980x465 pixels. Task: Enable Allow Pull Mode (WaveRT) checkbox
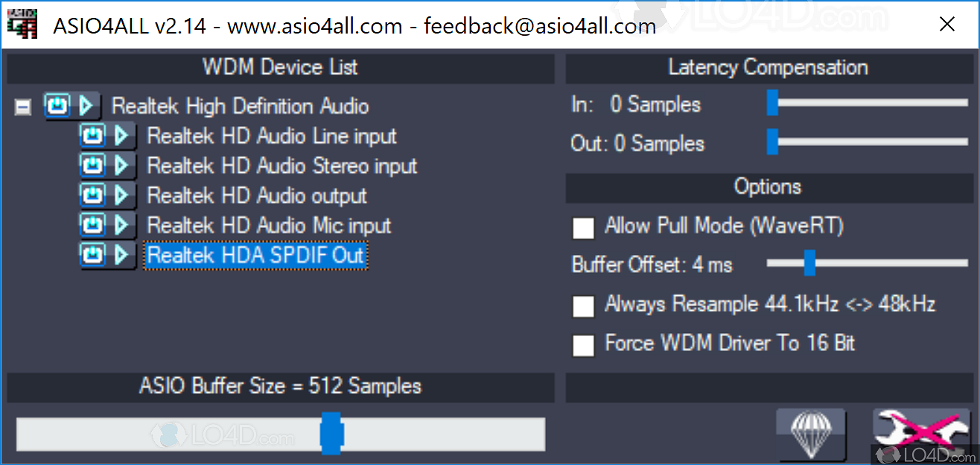[583, 228]
